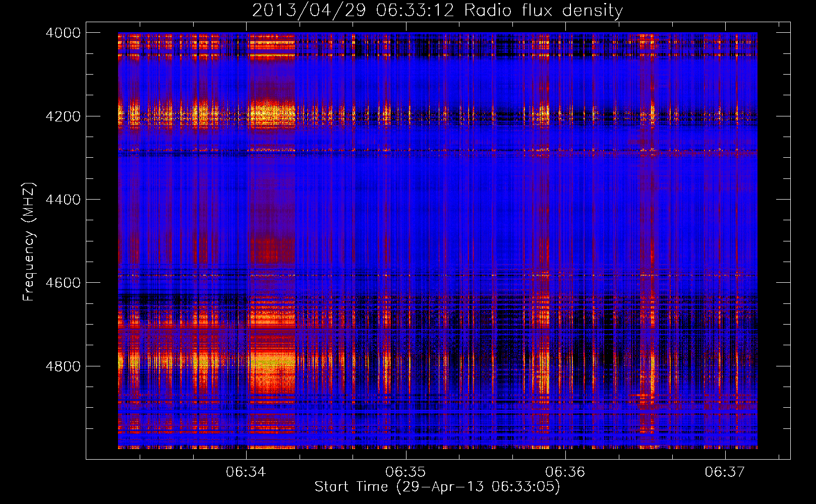Select the 'Frequency (MHZ)' axis title
This screenshot has height=504, width=816.
click(x=29, y=242)
